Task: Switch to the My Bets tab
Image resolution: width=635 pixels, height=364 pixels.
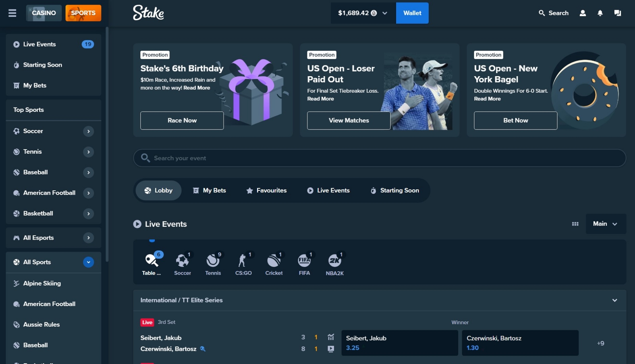Action: coord(209,190)
